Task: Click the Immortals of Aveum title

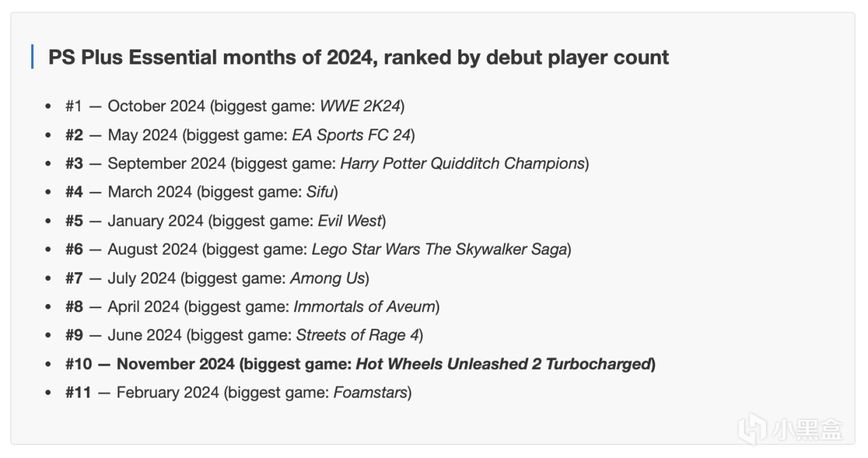Action: [x=364, y=307]
